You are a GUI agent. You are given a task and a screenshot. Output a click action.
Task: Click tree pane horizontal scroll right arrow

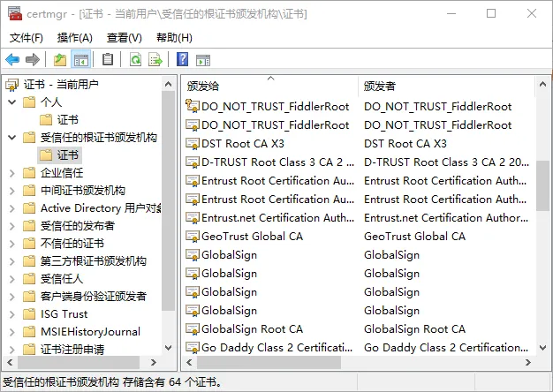coord(154,362)
